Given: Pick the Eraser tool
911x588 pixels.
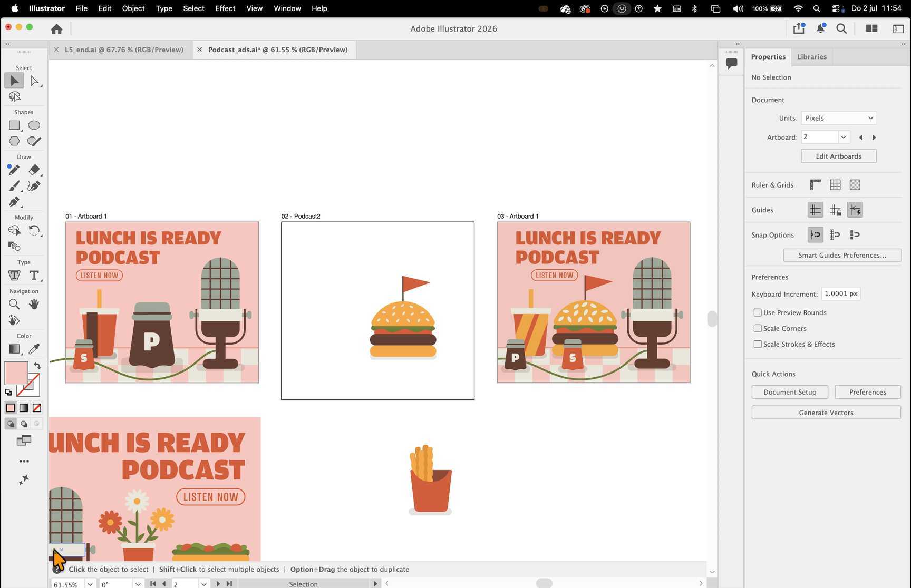Looking at the screenshot, I should pyautogui.click(x=34, y=170).
